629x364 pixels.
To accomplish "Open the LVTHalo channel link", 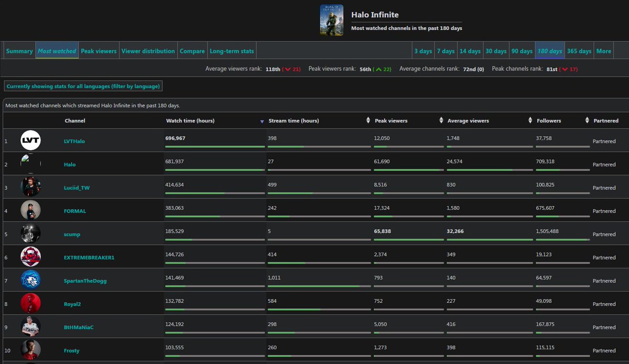I will (74, 141).
